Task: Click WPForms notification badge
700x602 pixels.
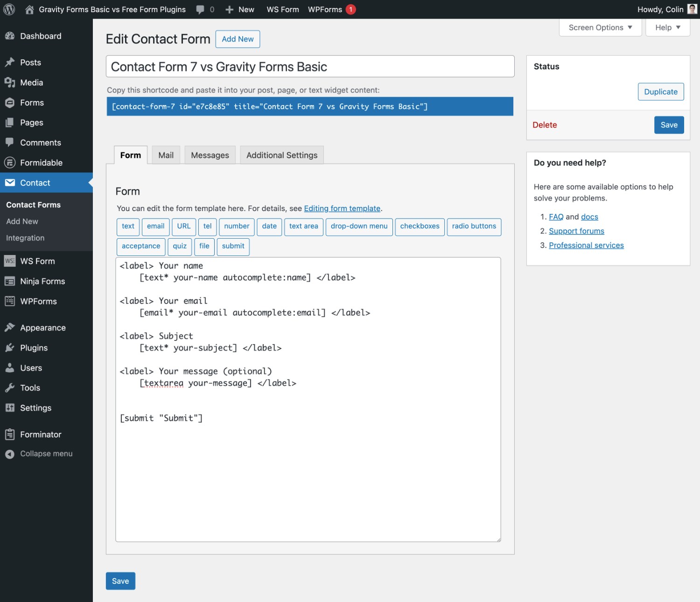Action: click(351, 9)
